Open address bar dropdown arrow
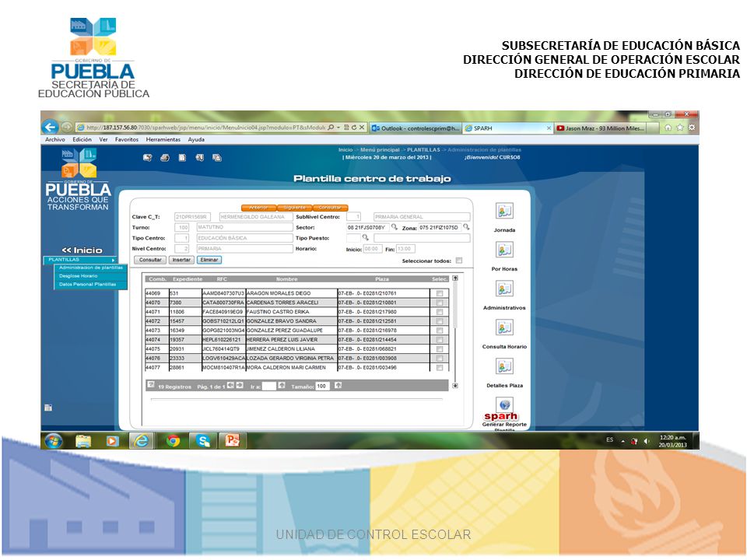 [338, 128]
